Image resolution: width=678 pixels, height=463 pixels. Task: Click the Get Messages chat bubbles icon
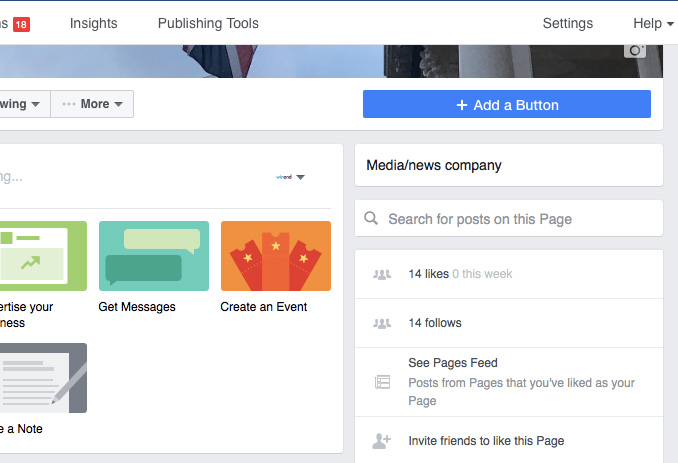(154, 256)
